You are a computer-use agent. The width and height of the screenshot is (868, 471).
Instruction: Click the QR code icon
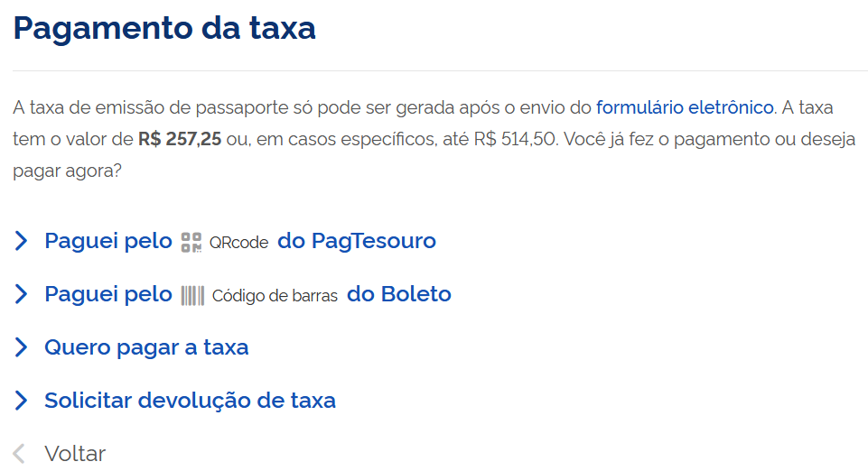click(x=191, y=242)
